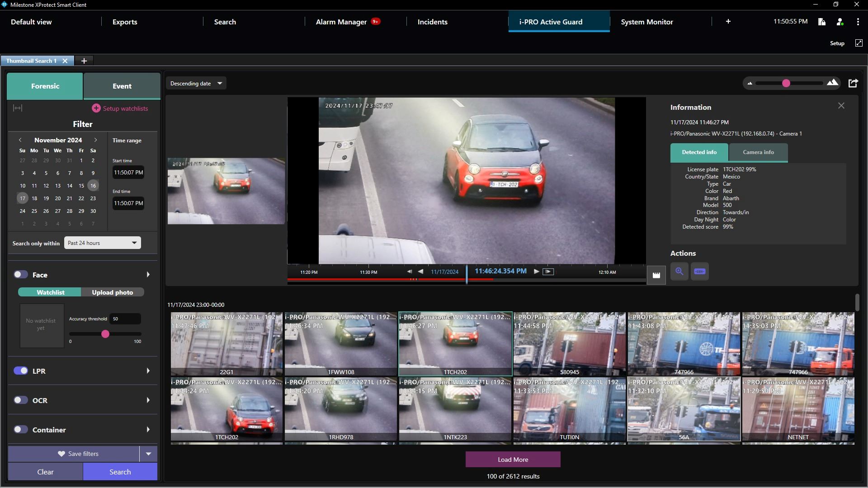Click the accuracy threshold slider handle
The image size is (868, 488).
tap(105, 334)
